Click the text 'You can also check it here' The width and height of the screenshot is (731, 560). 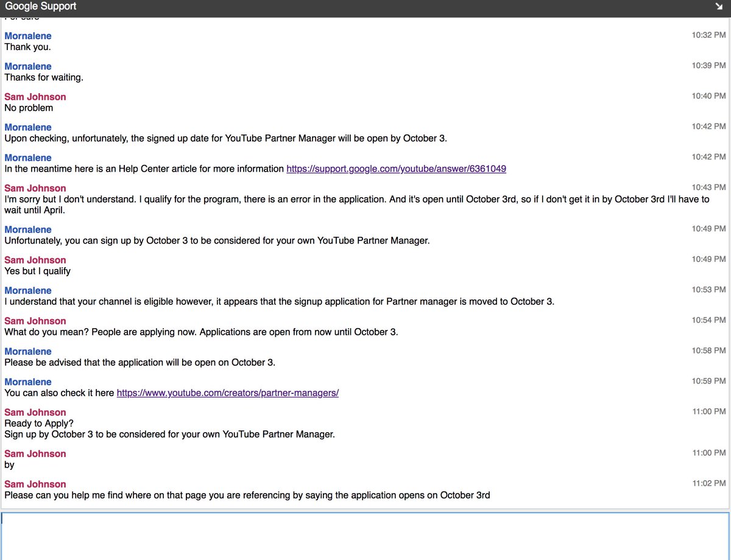59,393
